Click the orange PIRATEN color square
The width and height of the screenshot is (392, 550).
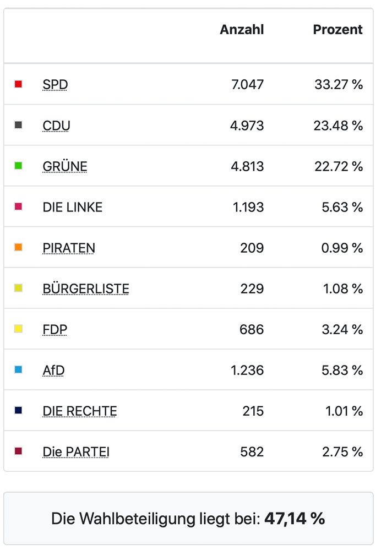(x=18, y=247)
